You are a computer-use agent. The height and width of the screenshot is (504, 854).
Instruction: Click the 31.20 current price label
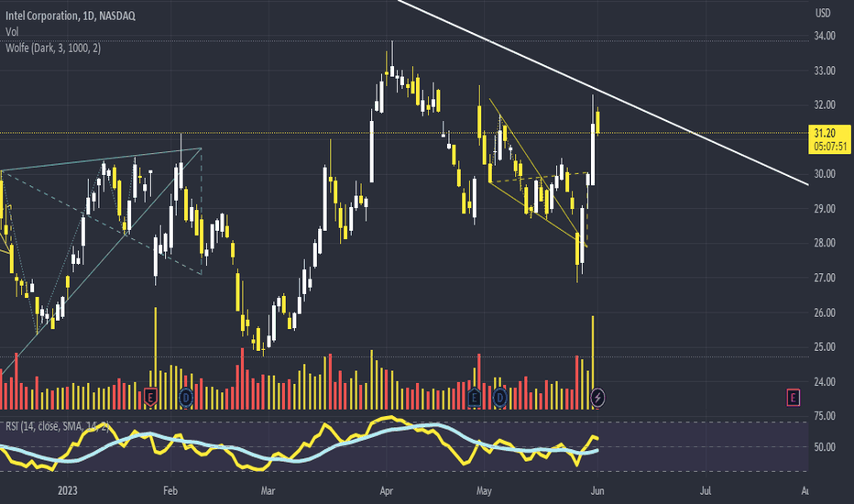click(x=825, y=134)
